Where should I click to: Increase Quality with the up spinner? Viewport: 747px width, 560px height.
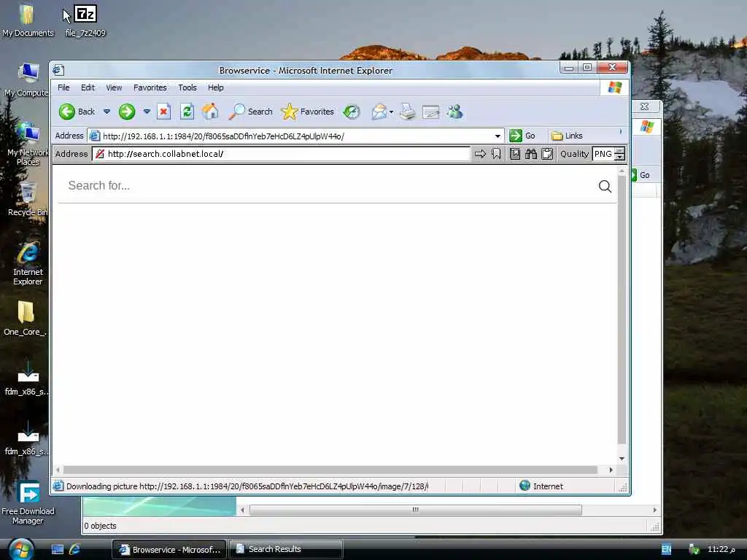tap(619, 150)
